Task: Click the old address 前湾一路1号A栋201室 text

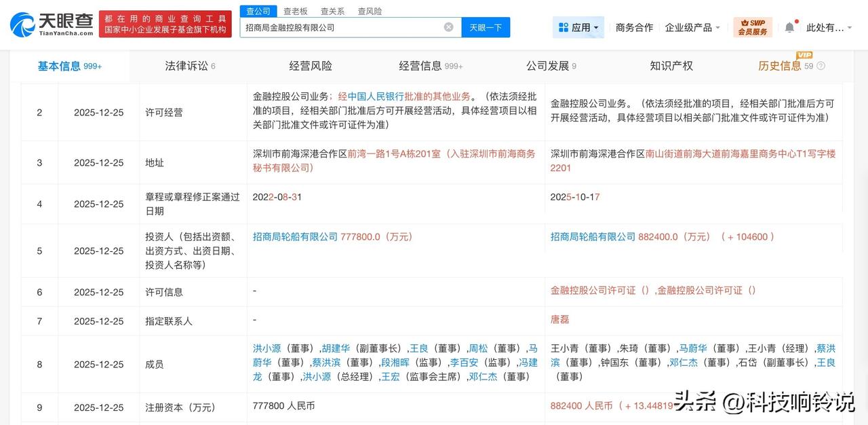Action: click(x=395, y=153)
